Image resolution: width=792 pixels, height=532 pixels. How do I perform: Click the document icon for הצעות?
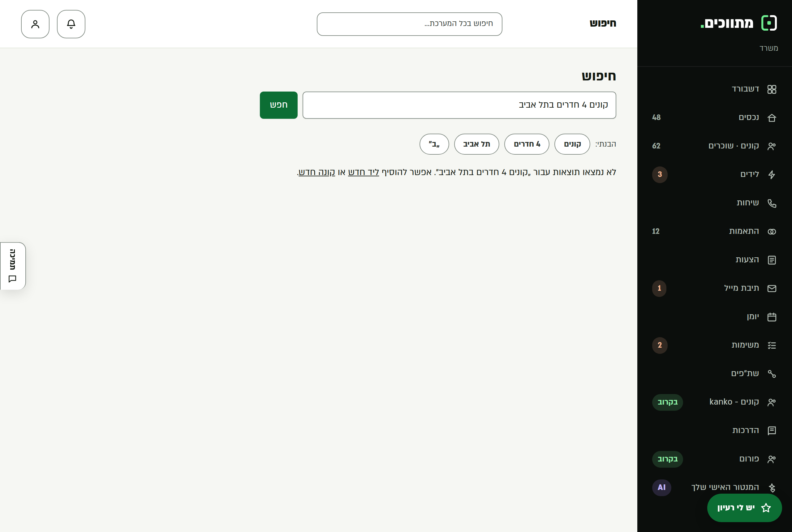(772, 260)
